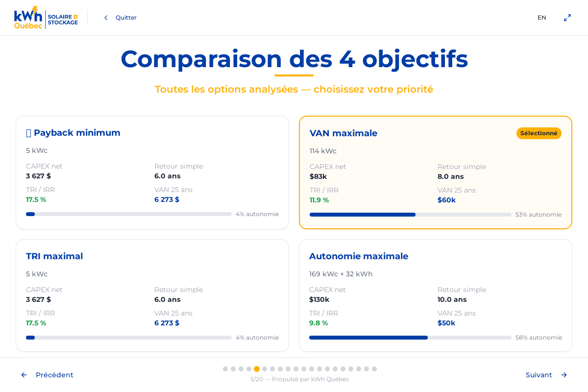This screenshot has width=588, height=392.
Task: Select the TRI maximal objective card
Action: tap(152, 295)
